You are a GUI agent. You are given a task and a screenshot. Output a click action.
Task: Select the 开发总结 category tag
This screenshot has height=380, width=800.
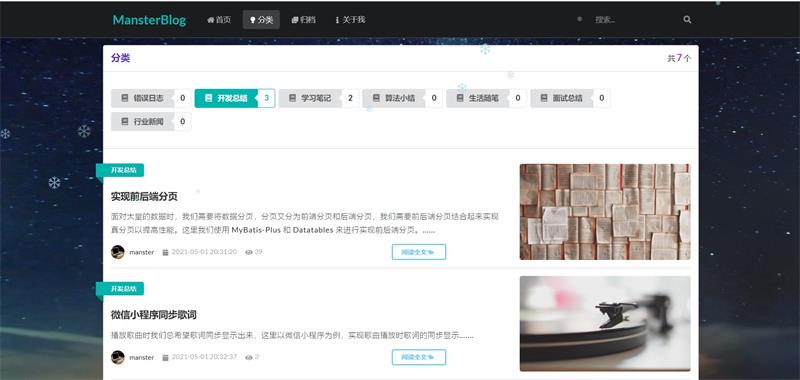(227, 98)
